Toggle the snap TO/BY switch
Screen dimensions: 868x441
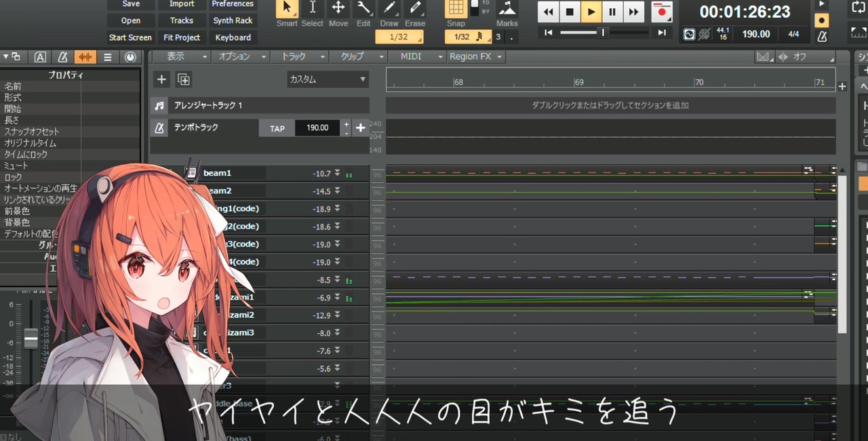tap(475, 7)
